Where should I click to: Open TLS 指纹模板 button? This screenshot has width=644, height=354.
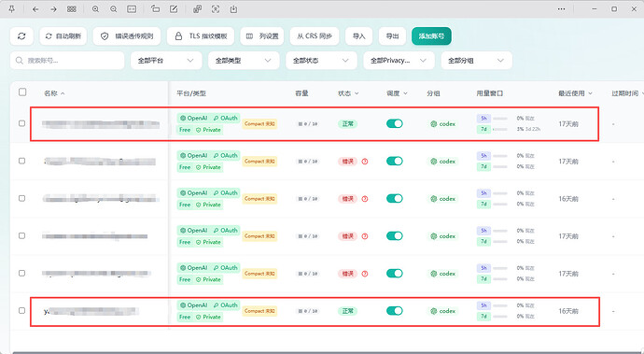click(201, 36)
